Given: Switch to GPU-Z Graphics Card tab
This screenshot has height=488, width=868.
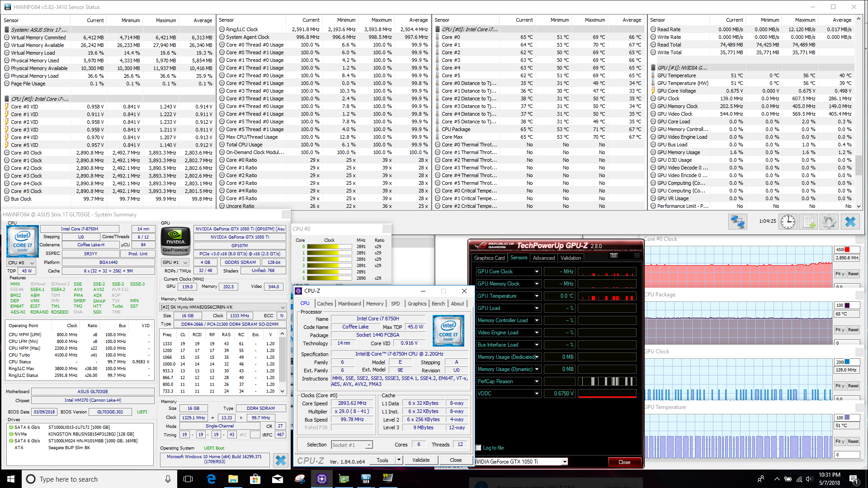Looking at the screenshot, I should (489, 258).
